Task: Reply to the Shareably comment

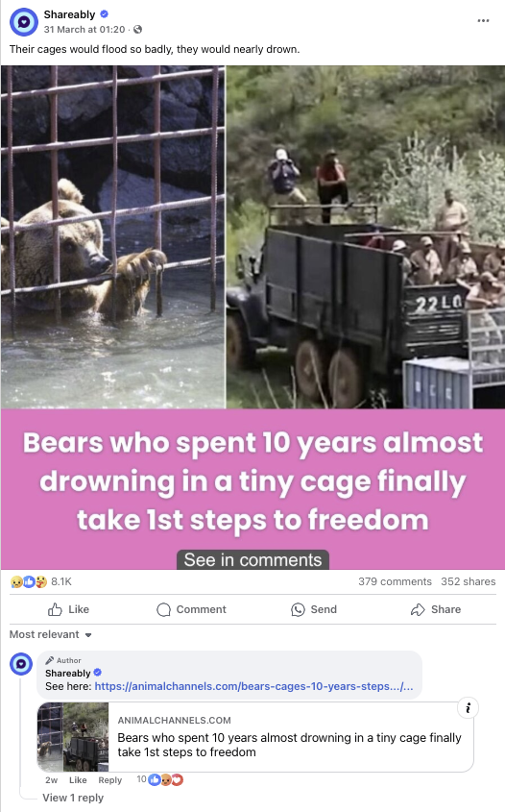Action: pos(110,780)
